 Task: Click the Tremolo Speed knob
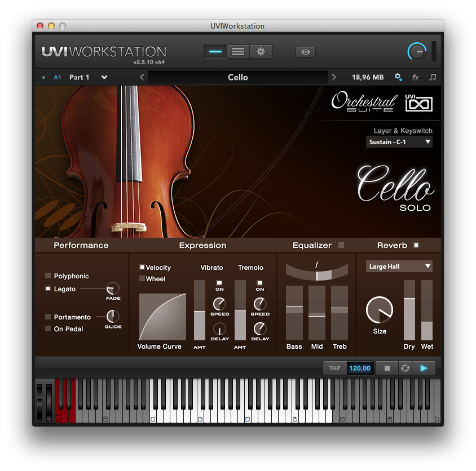coord(260,304)
